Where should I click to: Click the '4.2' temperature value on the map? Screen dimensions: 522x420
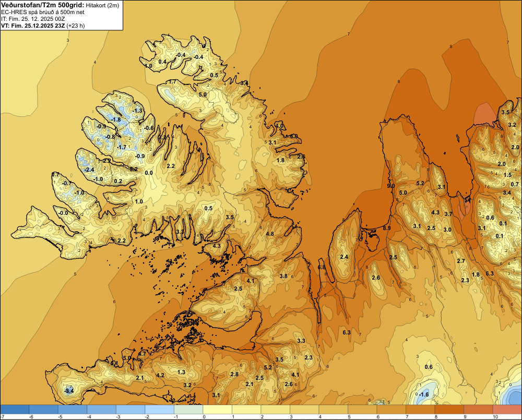[160, 375]
